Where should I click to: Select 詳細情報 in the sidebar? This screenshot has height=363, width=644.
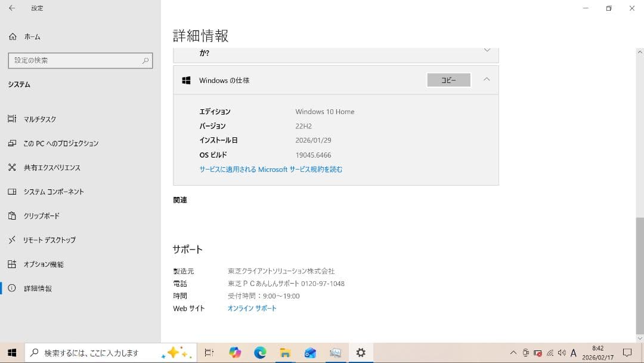[x=80, y=288]
